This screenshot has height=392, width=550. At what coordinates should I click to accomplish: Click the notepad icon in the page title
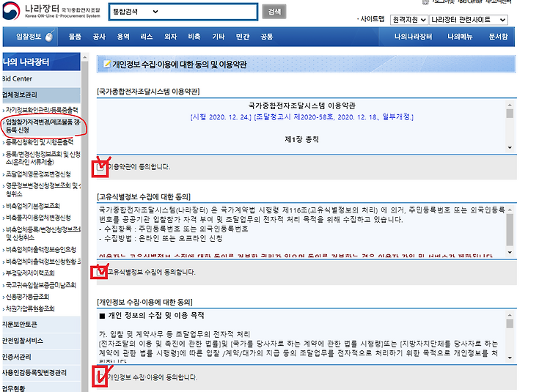tap(106, 64)
